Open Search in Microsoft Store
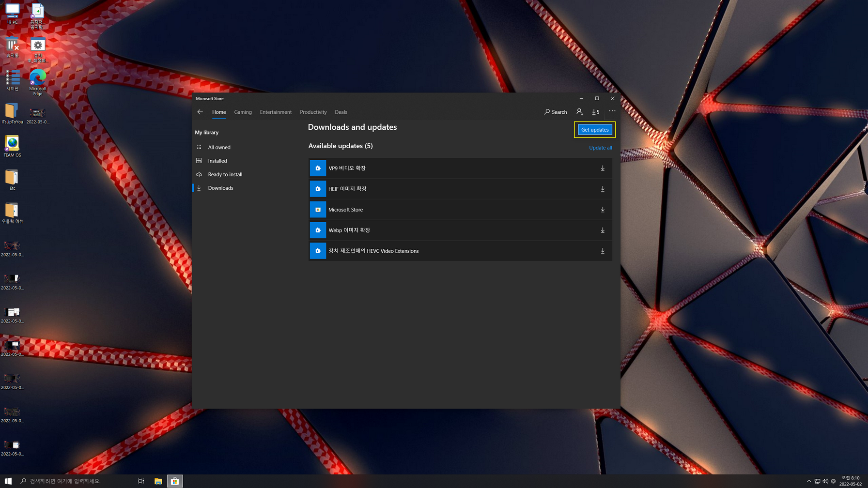868x488 pixels. point(556,112)
